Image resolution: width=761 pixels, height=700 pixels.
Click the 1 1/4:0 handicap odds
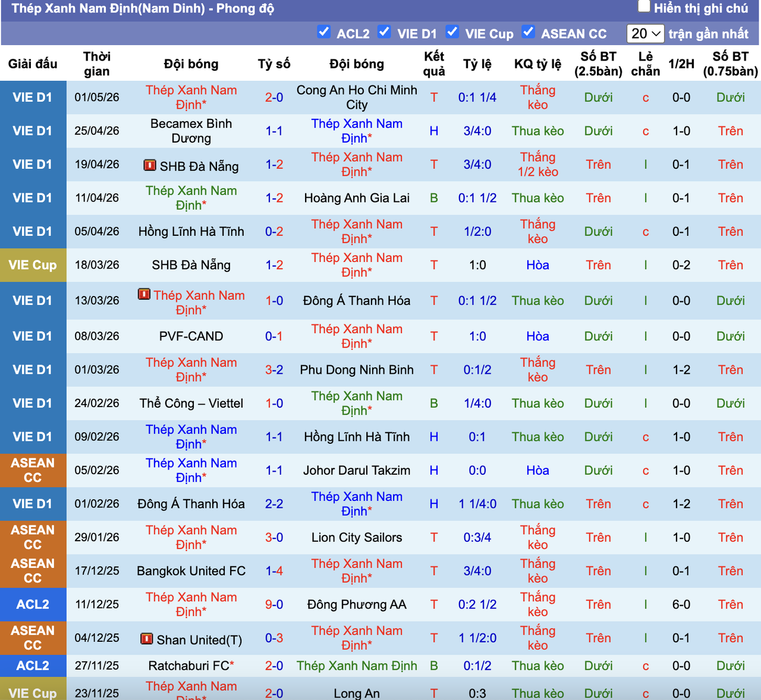tap(477, 504)
